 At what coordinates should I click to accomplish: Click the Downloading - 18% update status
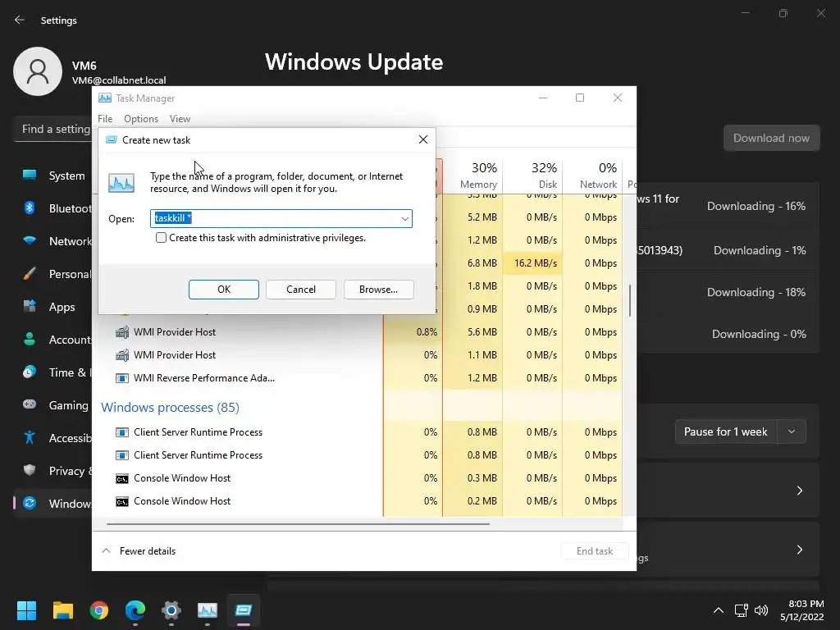pyautogui.click(x=756, y=292)
